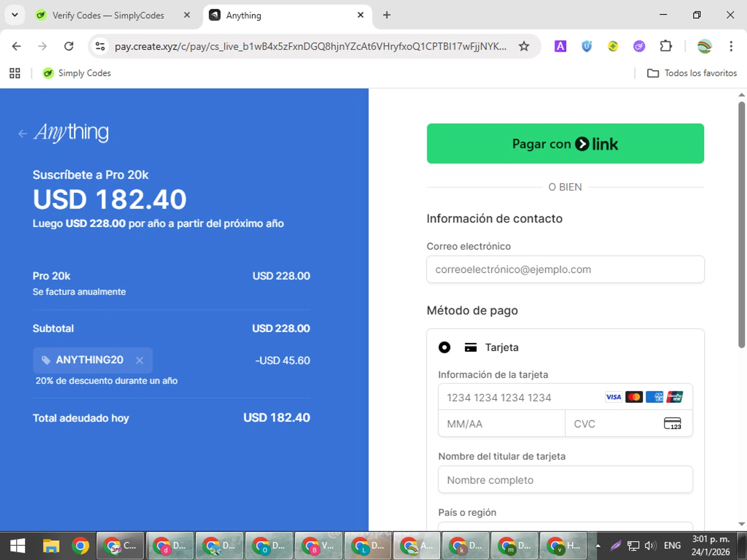
Task: Switch to Verify Codes — SimplyCodes tab
Action: (108, 15)
